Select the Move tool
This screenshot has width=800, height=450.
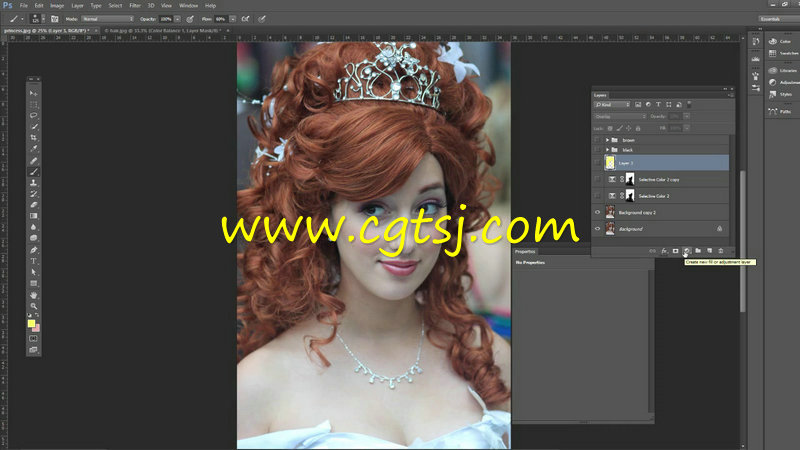pyautogui.click(x=33, y=93)
